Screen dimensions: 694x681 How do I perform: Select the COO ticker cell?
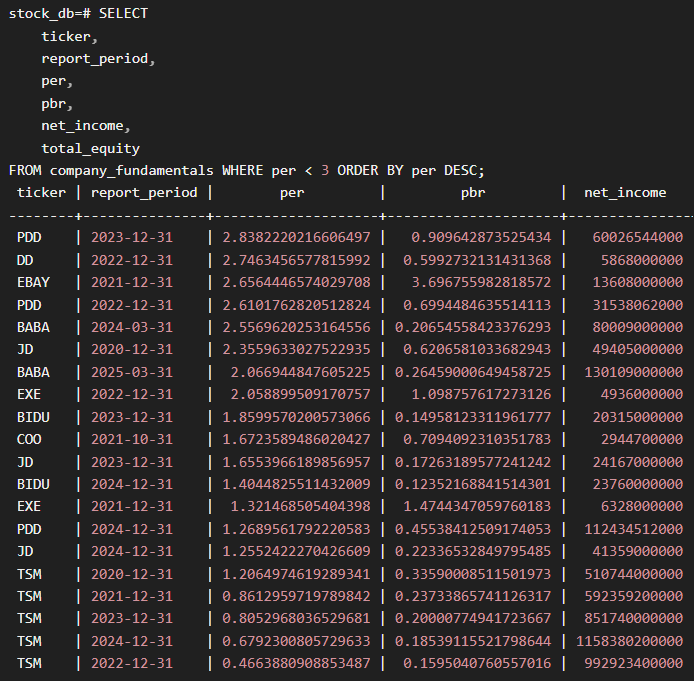click(29, 439)
